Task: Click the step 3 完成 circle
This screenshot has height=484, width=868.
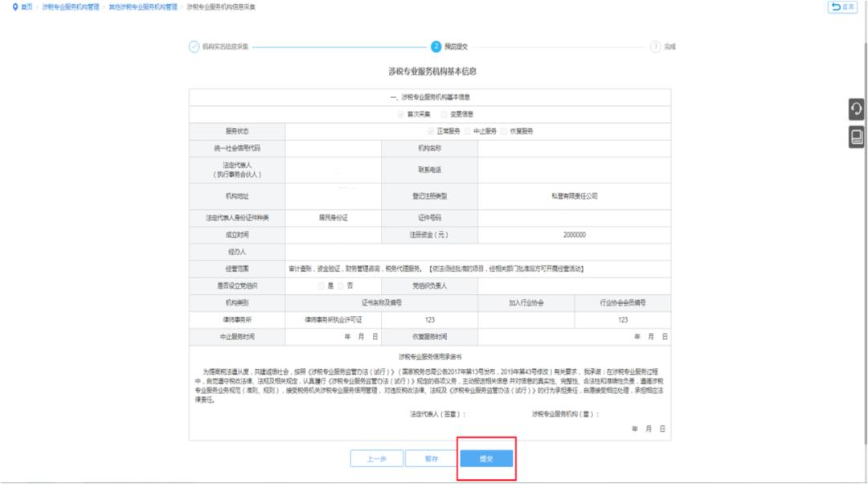Action: point(655,47)
